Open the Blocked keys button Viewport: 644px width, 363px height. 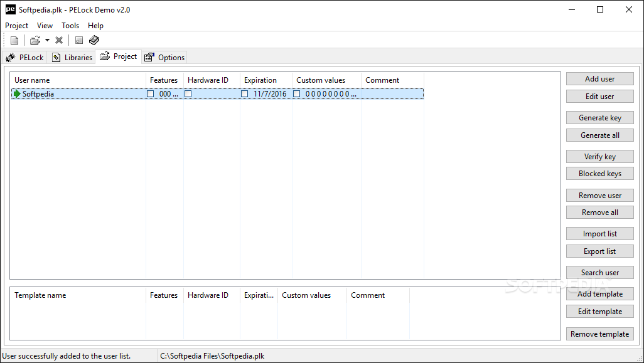tap(599, 174)
